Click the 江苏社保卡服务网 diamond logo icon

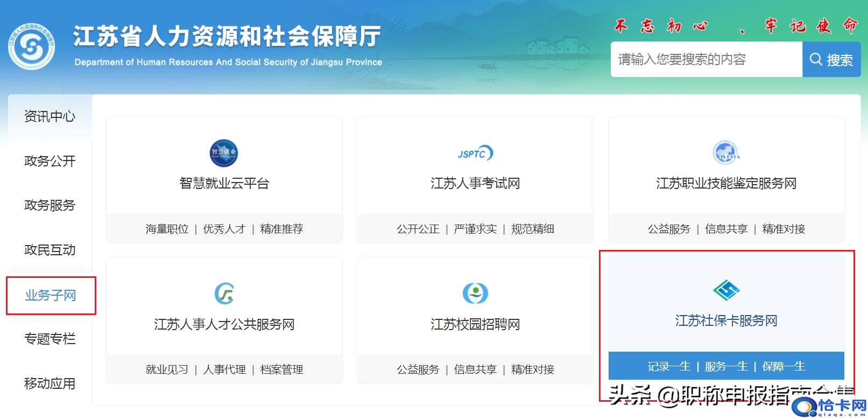726,290
